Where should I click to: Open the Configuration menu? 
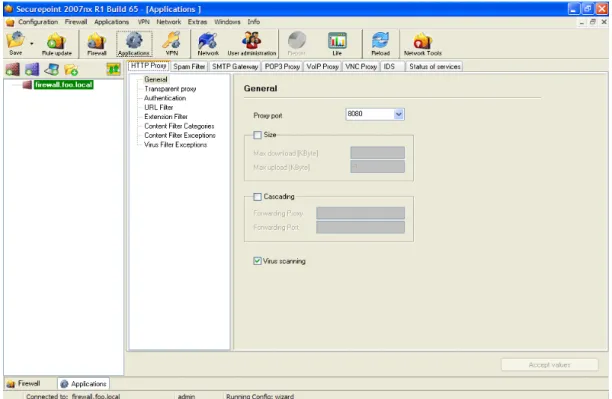click(38, 22)
